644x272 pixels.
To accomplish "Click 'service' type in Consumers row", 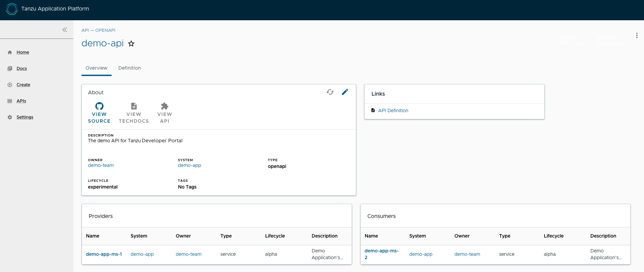I will pyautogui.click(x=507, y=254).
